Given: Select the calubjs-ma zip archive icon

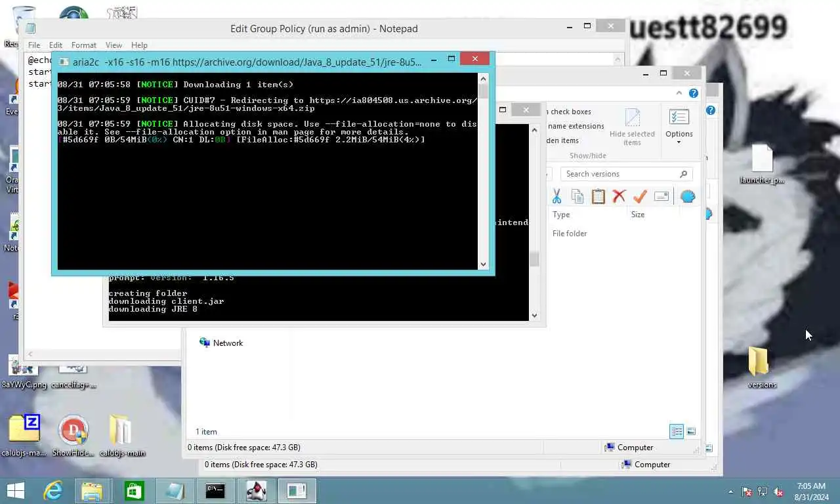Looking at the screenshot, I should pyautogui.click(x=24, y=435).
